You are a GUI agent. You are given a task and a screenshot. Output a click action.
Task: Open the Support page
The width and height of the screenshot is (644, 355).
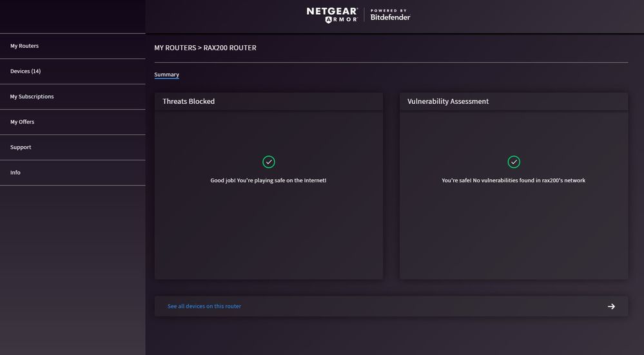point(21,148)
